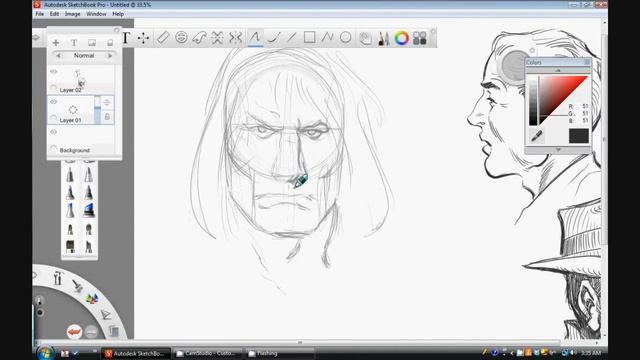Hide Layer 02 with its eye icon
640x360 pixels.
click(53, 71)
